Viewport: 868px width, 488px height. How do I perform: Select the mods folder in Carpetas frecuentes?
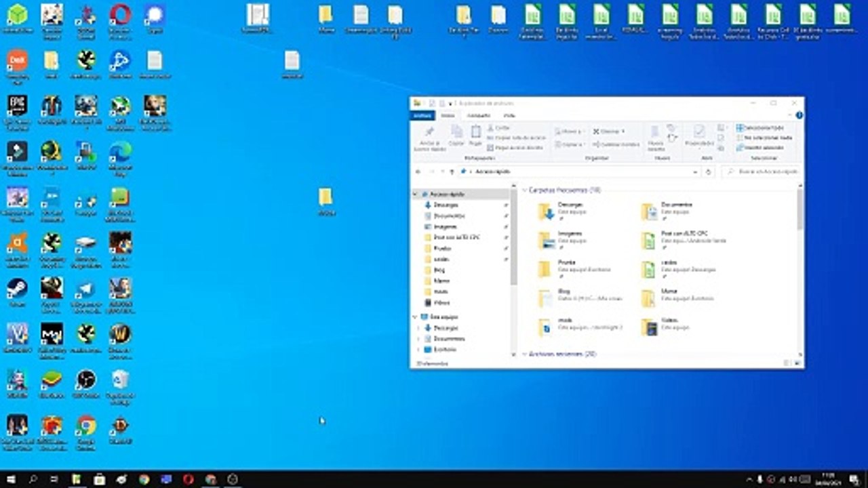click(580, 327)
